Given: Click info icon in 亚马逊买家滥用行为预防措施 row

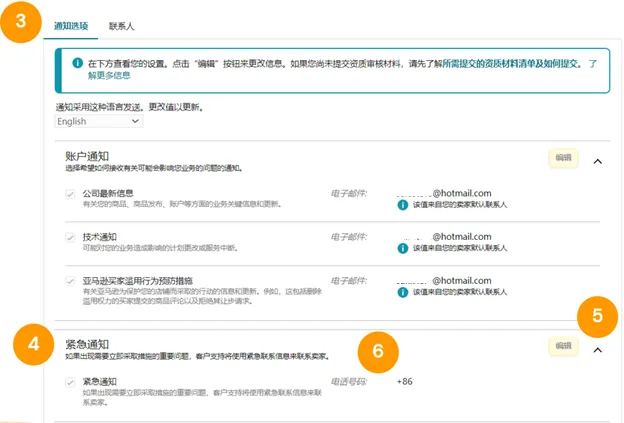Looking at the screenshot, I should pyautogui.click(x=404, y=294).
